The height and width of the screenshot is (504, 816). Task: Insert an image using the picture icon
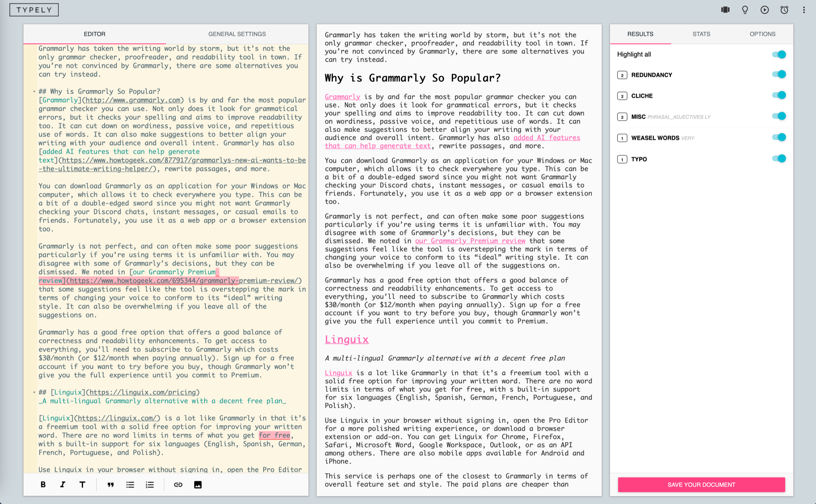[x=198, y=485]
